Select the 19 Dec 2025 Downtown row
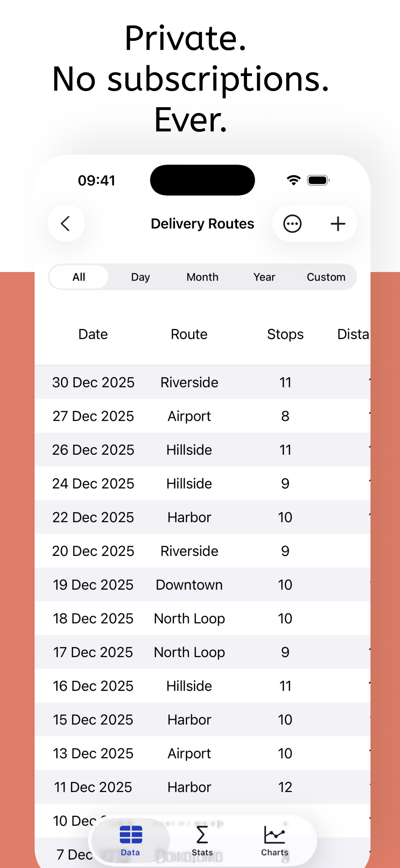The image size is (400, 868). [x=203, y=585]
